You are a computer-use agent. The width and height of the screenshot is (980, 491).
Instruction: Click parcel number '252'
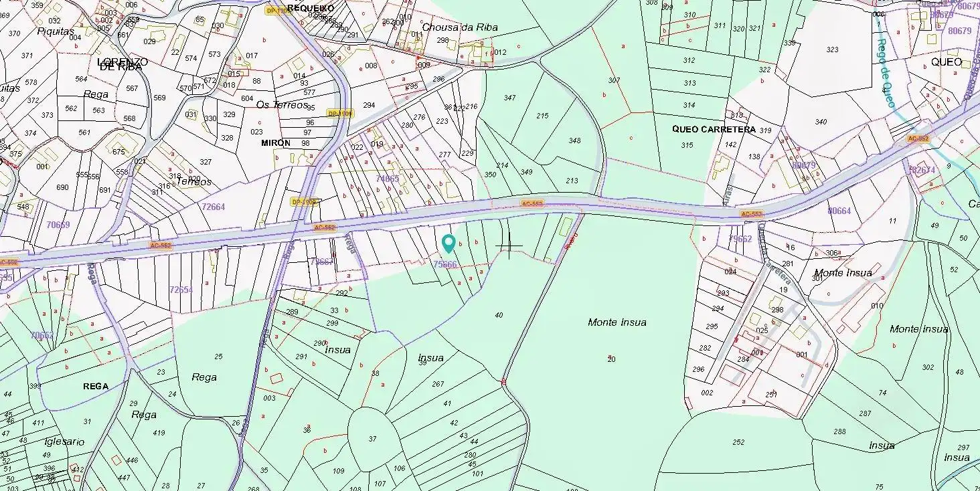click(x=738, y=442)
